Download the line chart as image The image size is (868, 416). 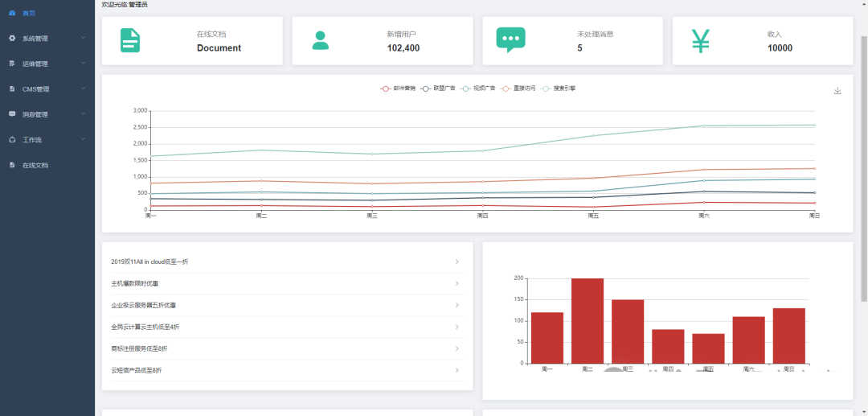pos(837,91)
